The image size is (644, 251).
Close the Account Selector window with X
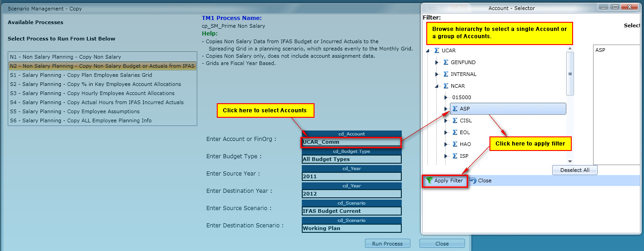click(630, 7)
